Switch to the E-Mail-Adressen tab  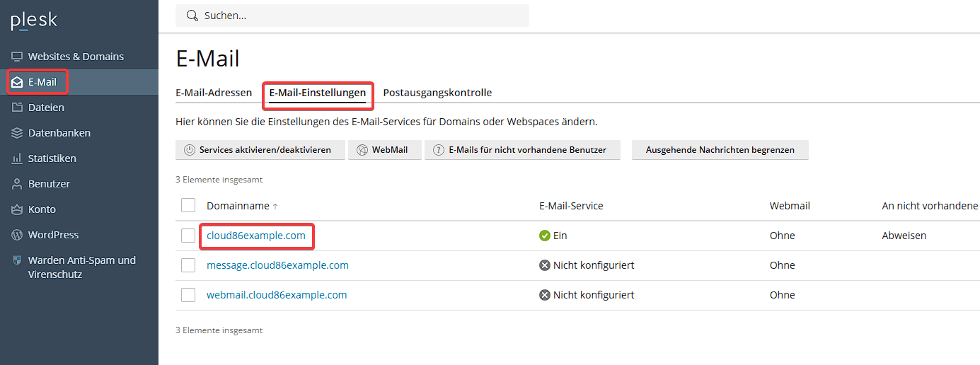coord(214,93)
